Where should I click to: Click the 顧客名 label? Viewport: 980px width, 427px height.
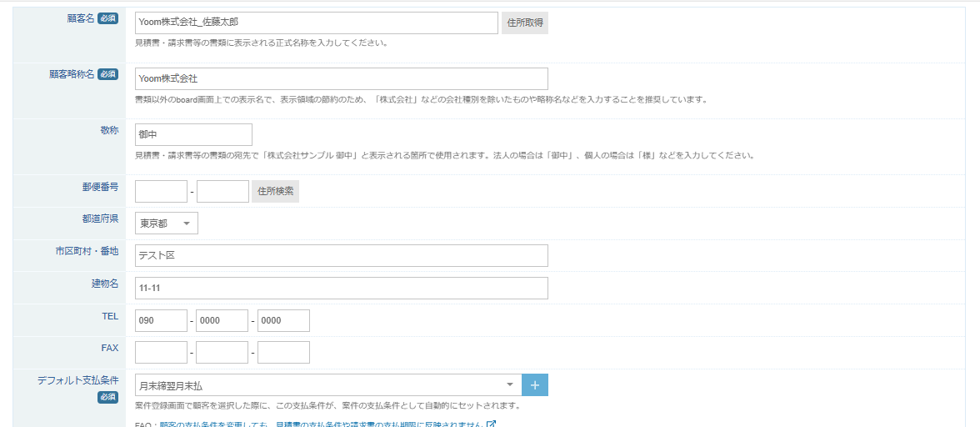pos(81,18)
